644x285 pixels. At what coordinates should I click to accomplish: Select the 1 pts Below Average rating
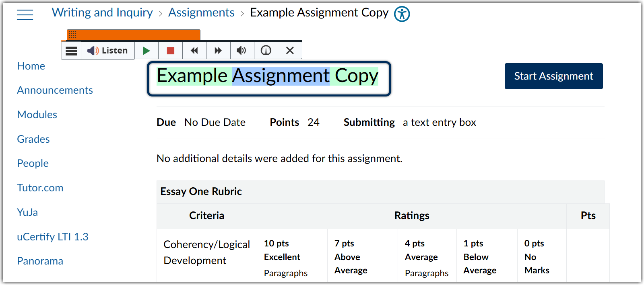487,256
